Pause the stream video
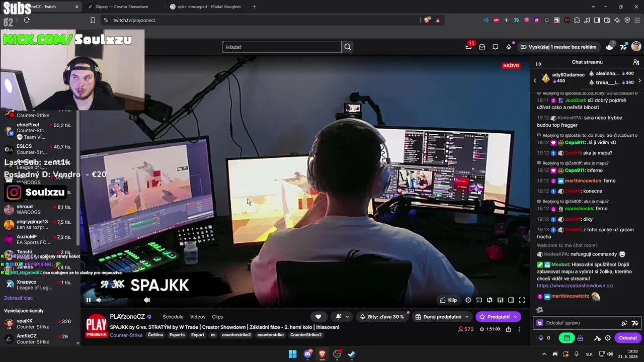644x362 pixels. point(89,300)
